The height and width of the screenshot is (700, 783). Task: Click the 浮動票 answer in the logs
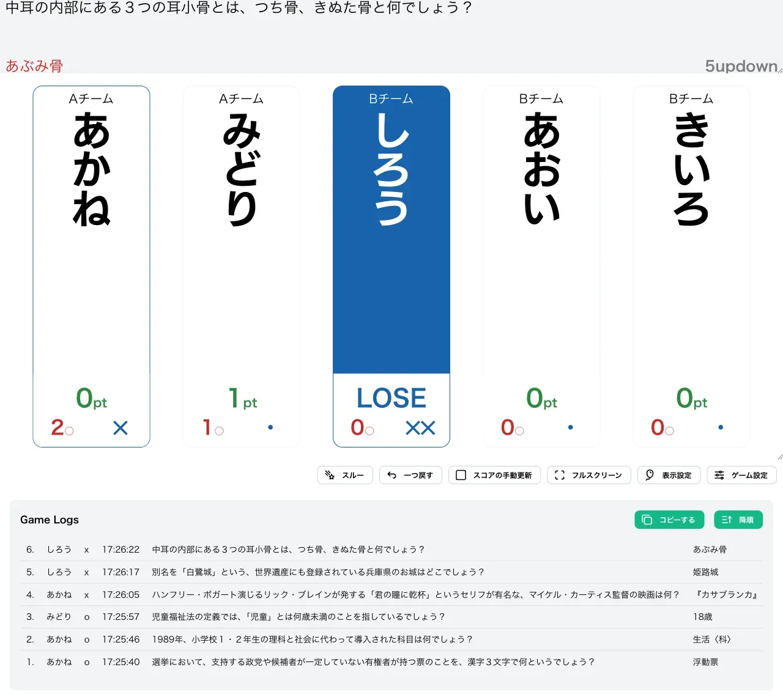706,662
